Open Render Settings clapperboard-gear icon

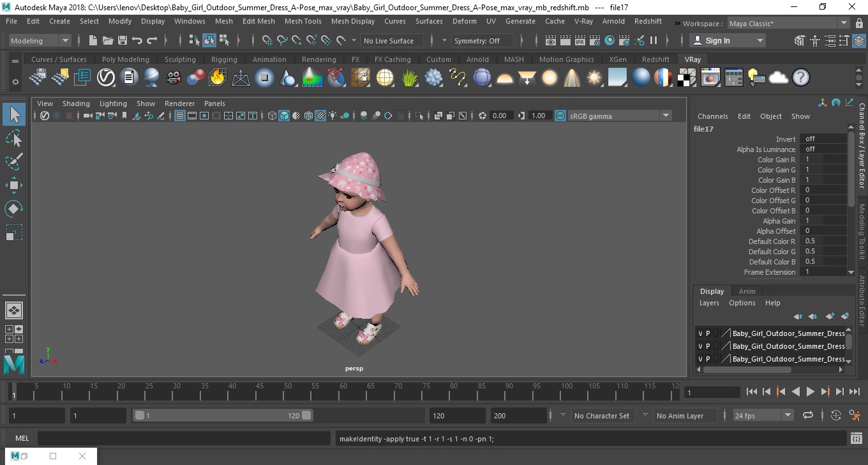(x=595, y=41)
